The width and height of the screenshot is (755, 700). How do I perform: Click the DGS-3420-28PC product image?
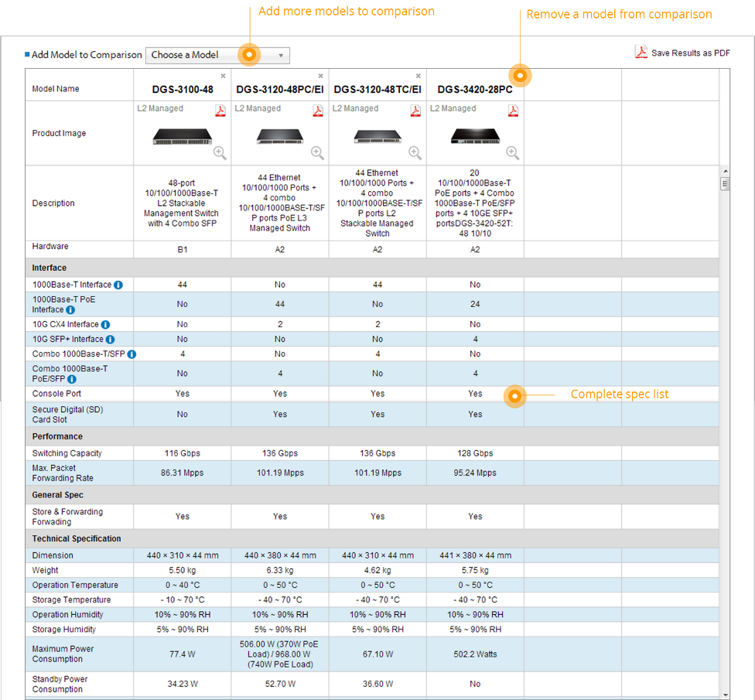pyautogui.click(x=475, y=137)
